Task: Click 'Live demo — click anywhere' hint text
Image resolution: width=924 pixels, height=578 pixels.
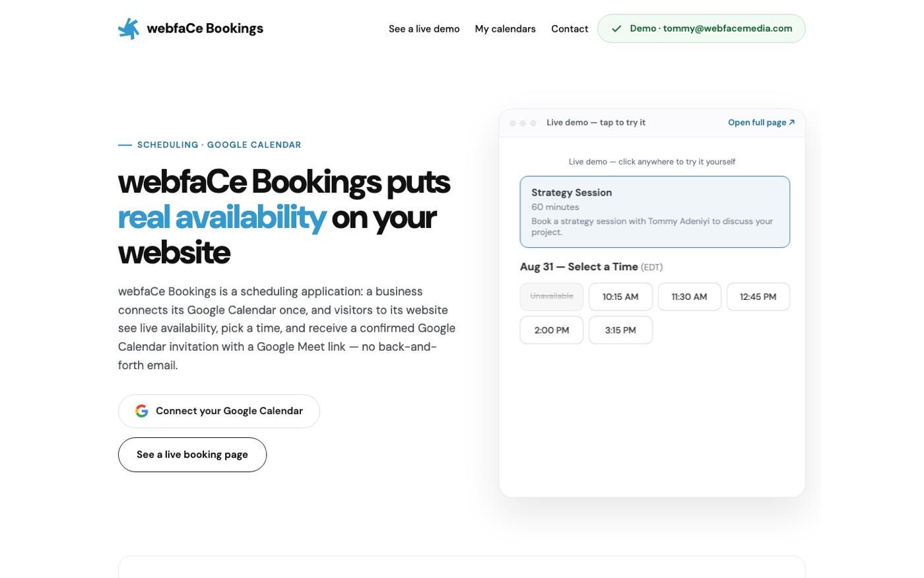Action: [x=652, y=162]
